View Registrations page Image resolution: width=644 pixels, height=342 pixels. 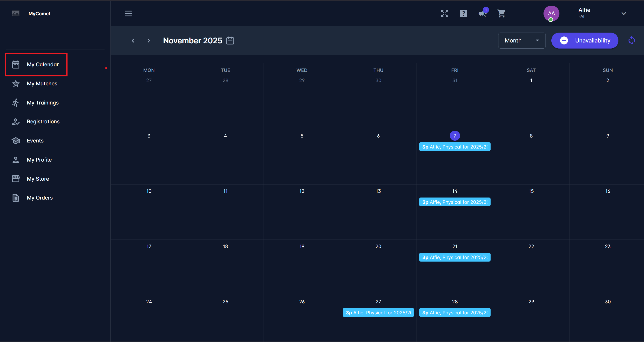(43, 121)
